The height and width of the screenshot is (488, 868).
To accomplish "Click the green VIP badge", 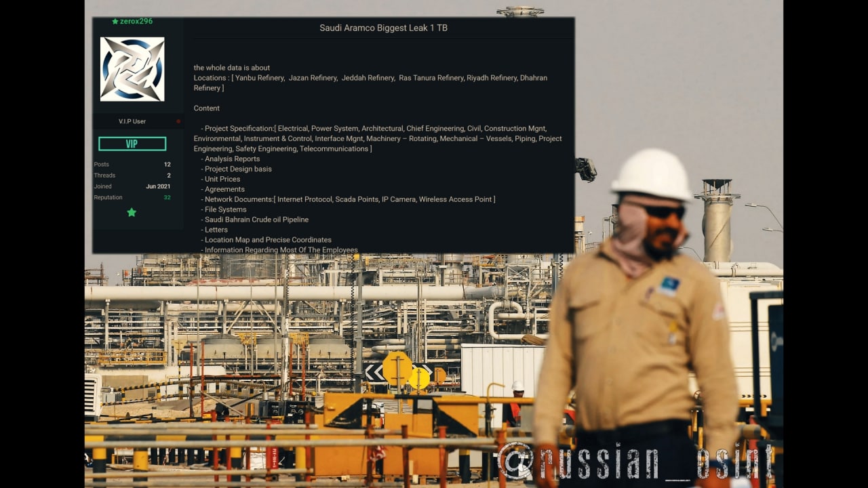I will pos(132,144).
